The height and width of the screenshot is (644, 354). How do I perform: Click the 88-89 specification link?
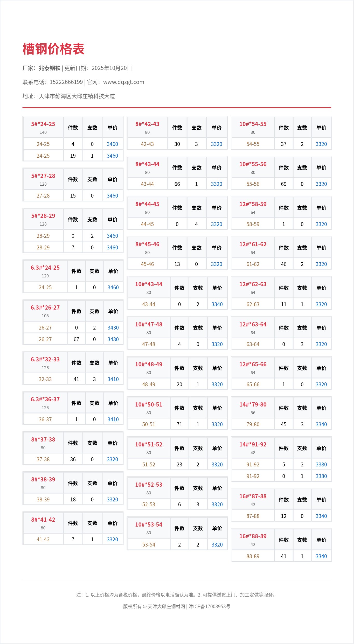pyautogui.click(x=253, y=556)
